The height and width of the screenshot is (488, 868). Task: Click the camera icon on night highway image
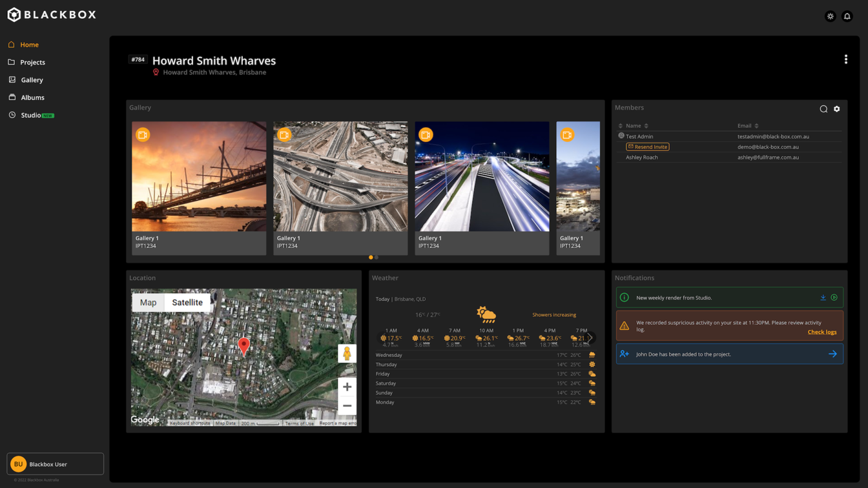[426, 135]
